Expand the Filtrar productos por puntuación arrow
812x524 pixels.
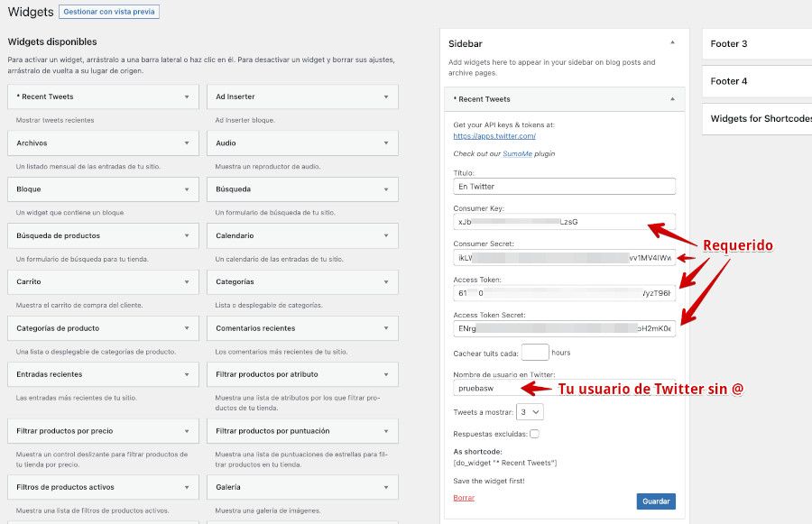pos(386,431)
